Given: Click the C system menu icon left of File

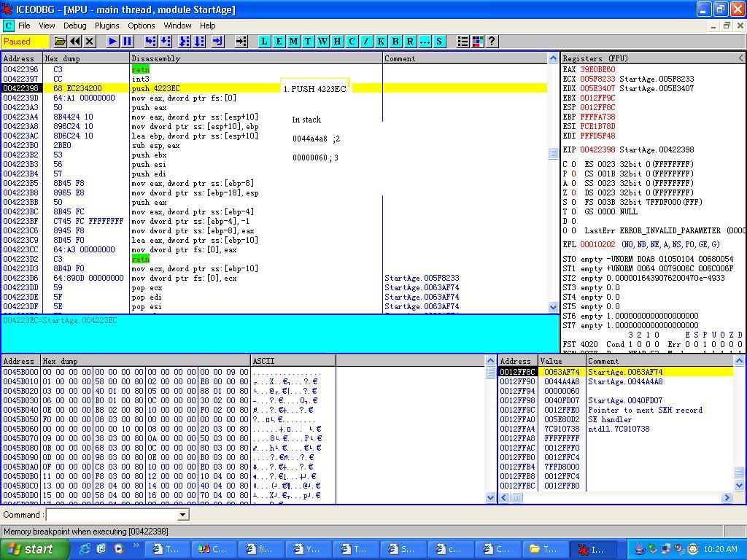Looking at the screenshot, I should pos(8,26).
